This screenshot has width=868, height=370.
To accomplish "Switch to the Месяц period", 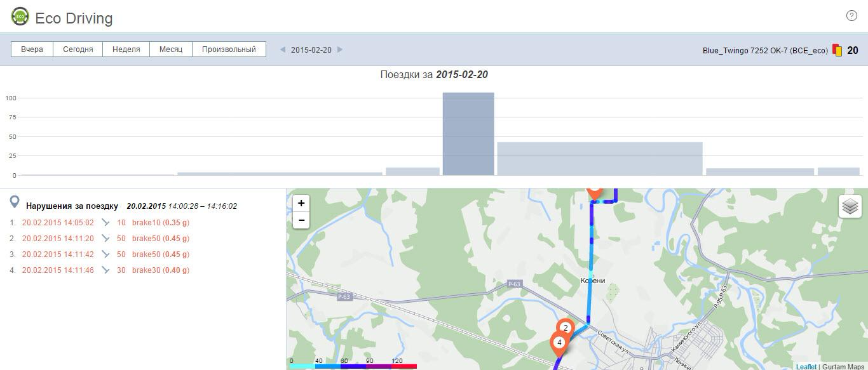I will 170,50.
